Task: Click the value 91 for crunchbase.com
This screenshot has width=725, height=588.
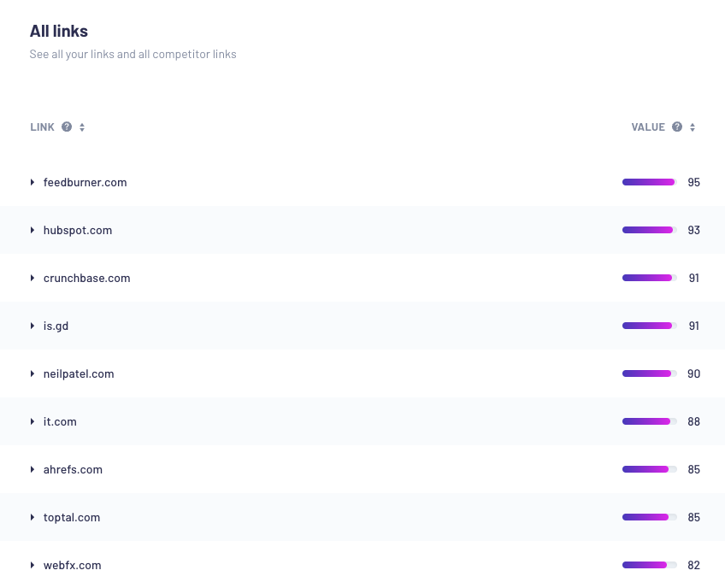Action: click(693, 278)
